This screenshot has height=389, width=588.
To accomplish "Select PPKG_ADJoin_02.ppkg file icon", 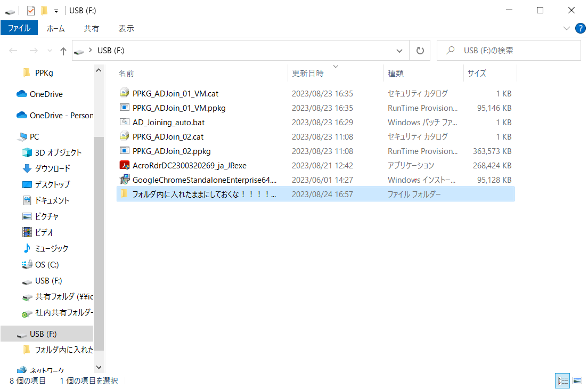I will [125, 151].
